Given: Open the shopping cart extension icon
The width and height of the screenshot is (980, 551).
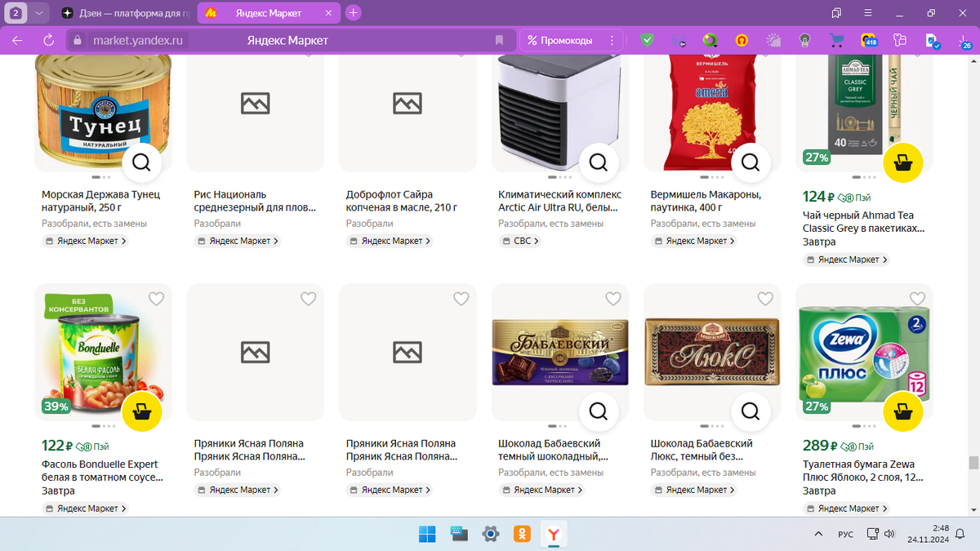Looking at the screenshot, I should click(836, 40).
